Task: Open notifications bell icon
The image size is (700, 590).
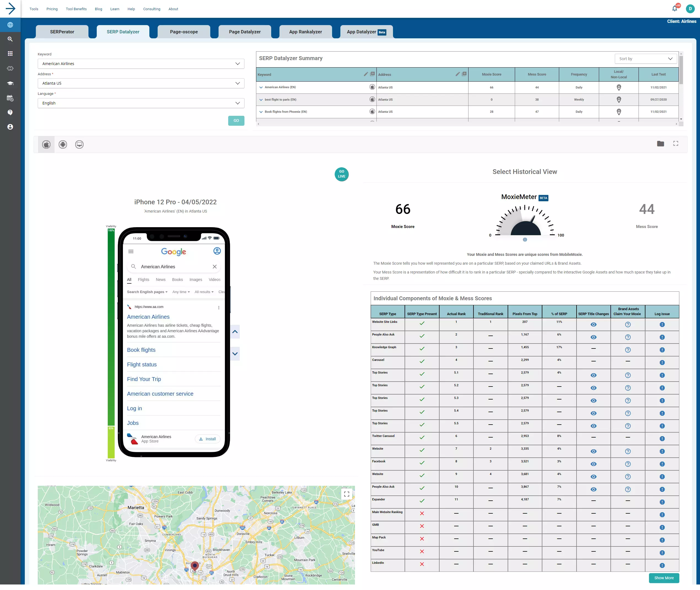Action: tap(675, 8)
